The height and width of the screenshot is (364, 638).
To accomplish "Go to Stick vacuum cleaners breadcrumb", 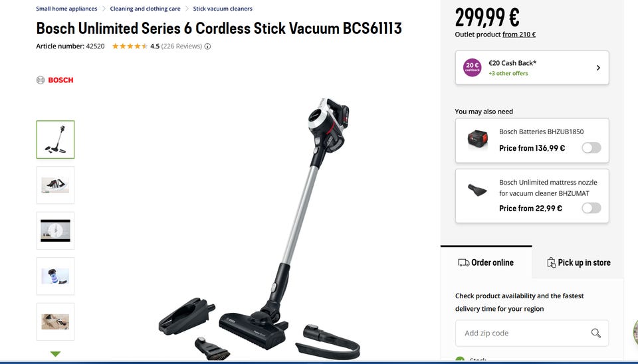I will [223, 9].
